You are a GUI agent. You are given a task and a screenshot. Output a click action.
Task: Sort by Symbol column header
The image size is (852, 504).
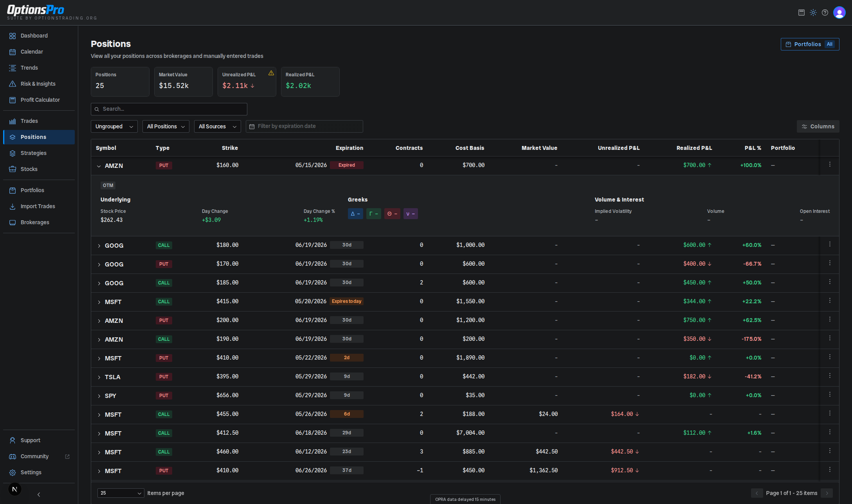106,148
